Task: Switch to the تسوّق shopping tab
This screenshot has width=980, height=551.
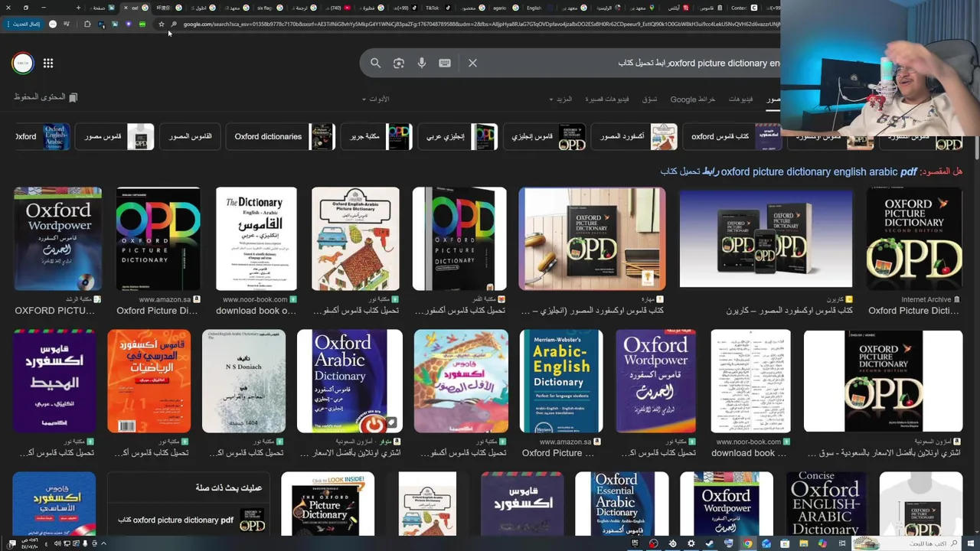Action: 649,99
